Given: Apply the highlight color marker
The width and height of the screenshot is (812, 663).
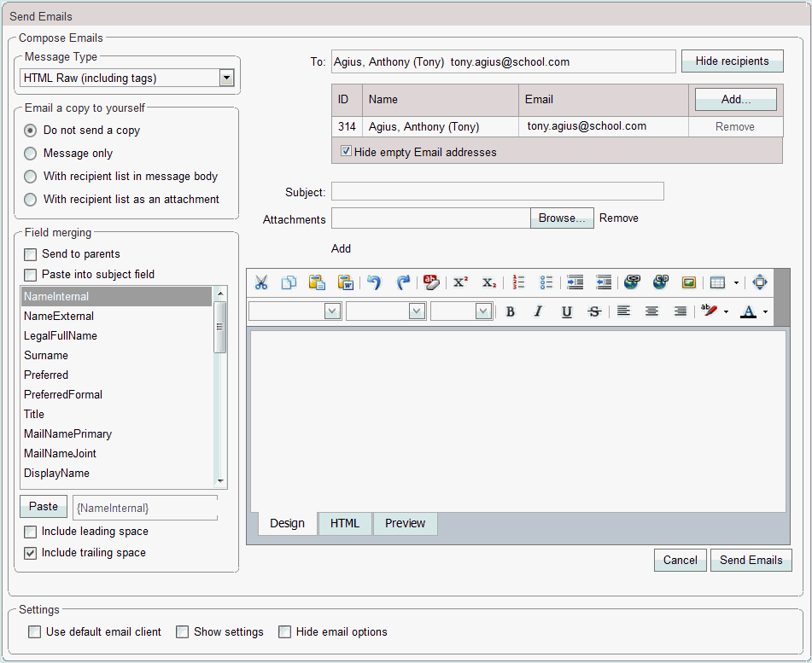Looking at the screenshot, I should 709,311.
